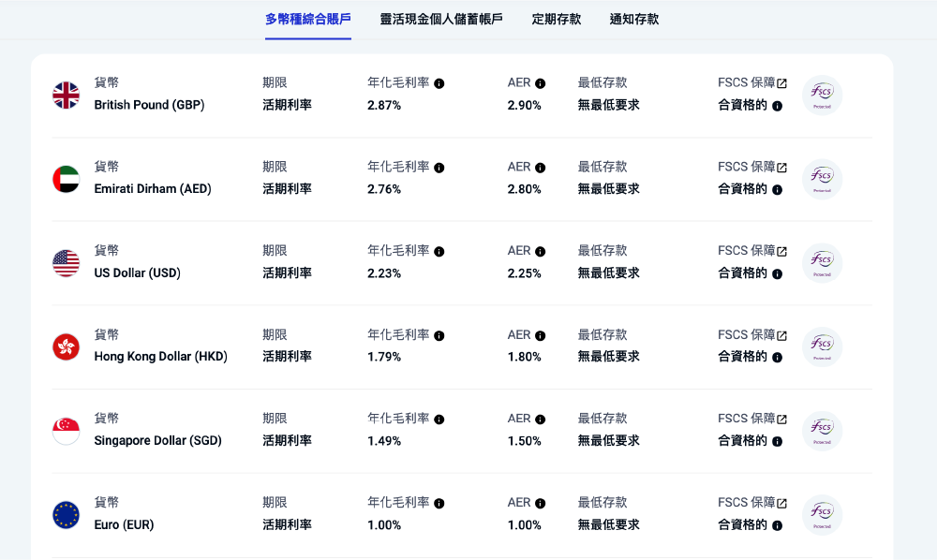Select the 靈活現金個人儲蓄帳戶 tab

(x=443, y=18)
